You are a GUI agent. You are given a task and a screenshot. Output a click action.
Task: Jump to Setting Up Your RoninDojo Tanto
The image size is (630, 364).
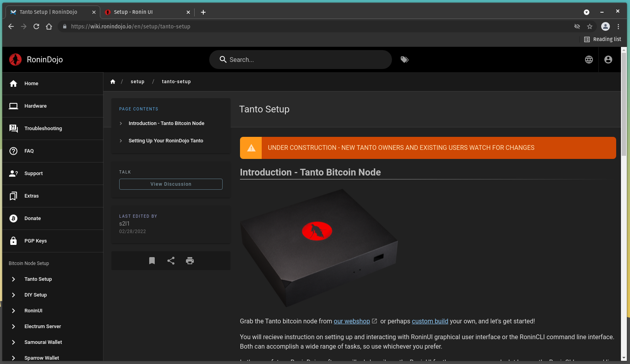pyautogui.click(x=166, y=141)
